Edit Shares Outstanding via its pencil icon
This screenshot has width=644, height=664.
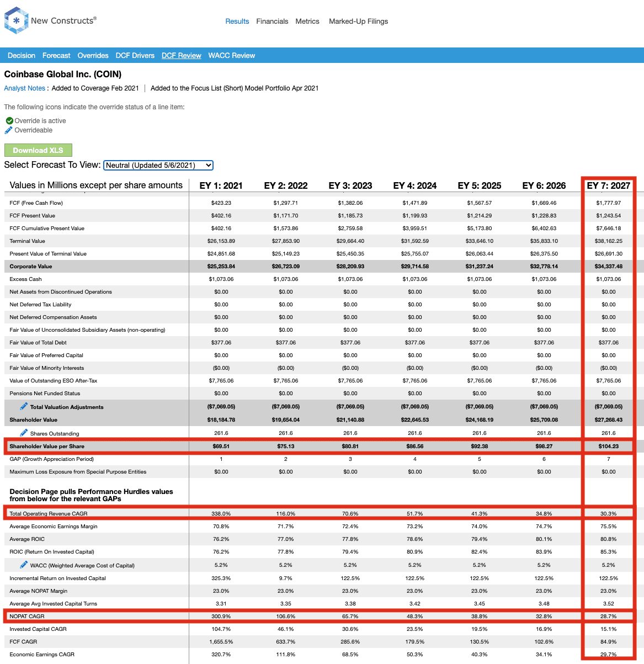[x=24, y=433]
